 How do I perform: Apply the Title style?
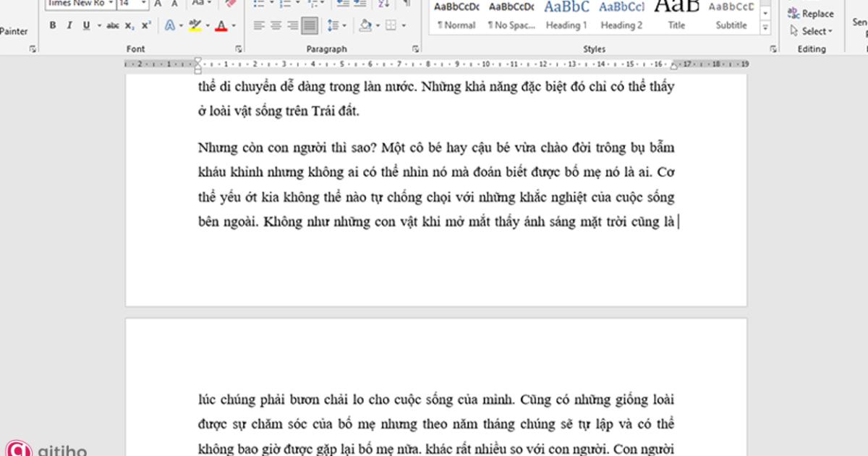676,16
